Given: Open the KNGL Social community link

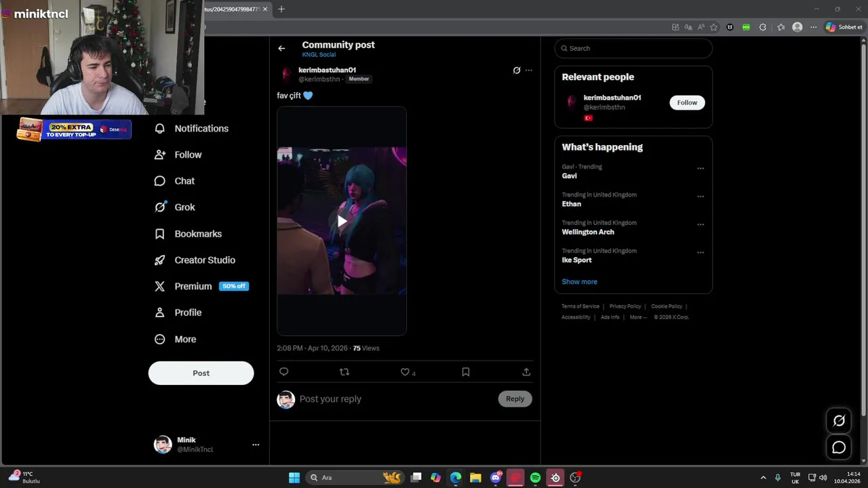Looking at the screenshot, I should (x=319, y=55).
